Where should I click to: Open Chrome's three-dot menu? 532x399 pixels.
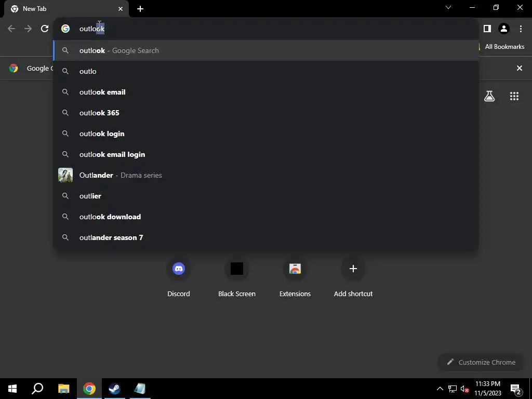point(521,29)
